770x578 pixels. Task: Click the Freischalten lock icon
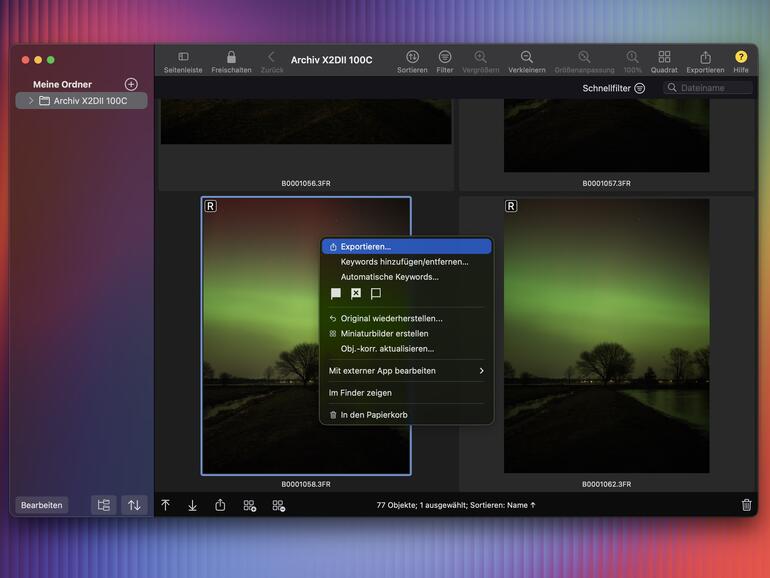(x=231, y=57)
